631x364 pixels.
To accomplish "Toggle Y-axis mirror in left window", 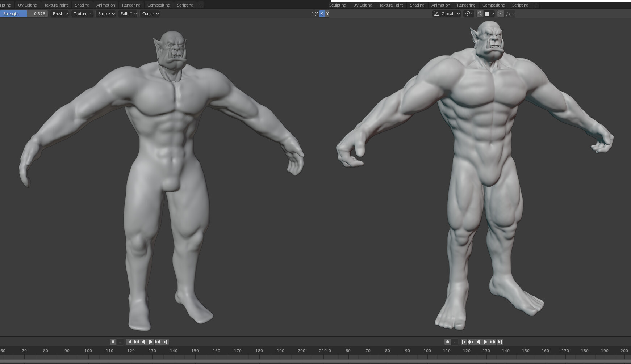I will point(327,14).
